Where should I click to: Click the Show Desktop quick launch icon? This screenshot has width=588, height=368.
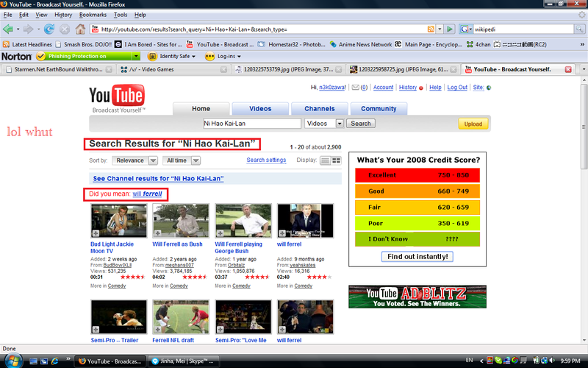tap(33, 361)
